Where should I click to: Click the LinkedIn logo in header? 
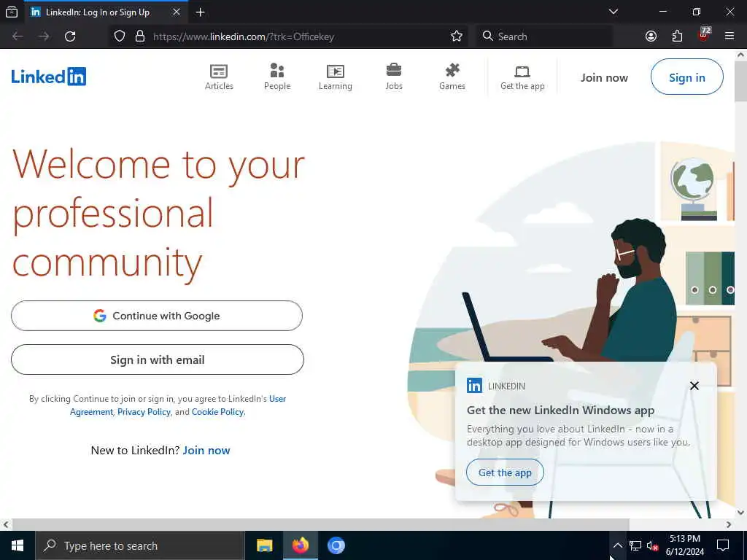coord(49,76)
